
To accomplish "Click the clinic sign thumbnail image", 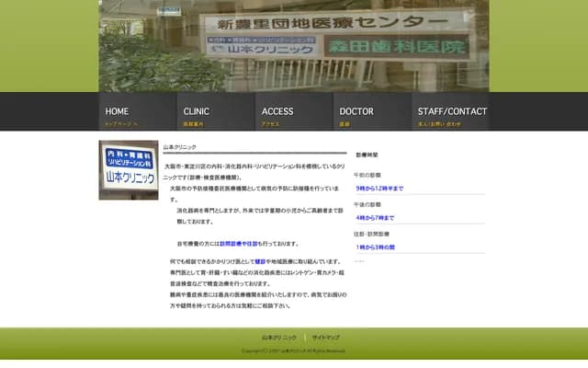I will click(129, 170).
